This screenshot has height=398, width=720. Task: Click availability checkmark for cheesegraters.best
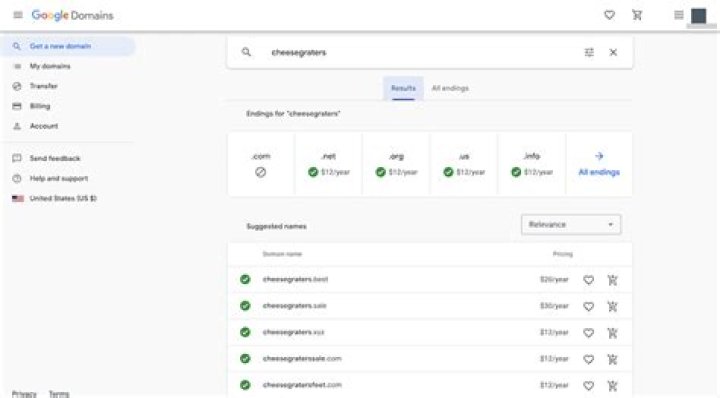click(245, 279)
